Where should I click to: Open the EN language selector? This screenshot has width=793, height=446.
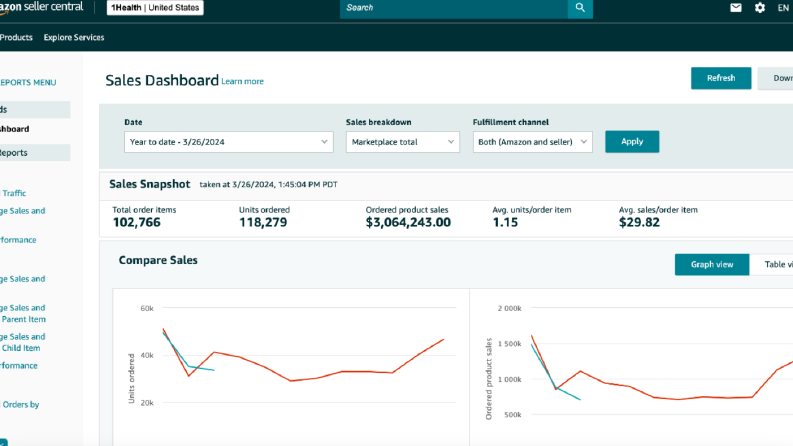click(x=783, y=8)
